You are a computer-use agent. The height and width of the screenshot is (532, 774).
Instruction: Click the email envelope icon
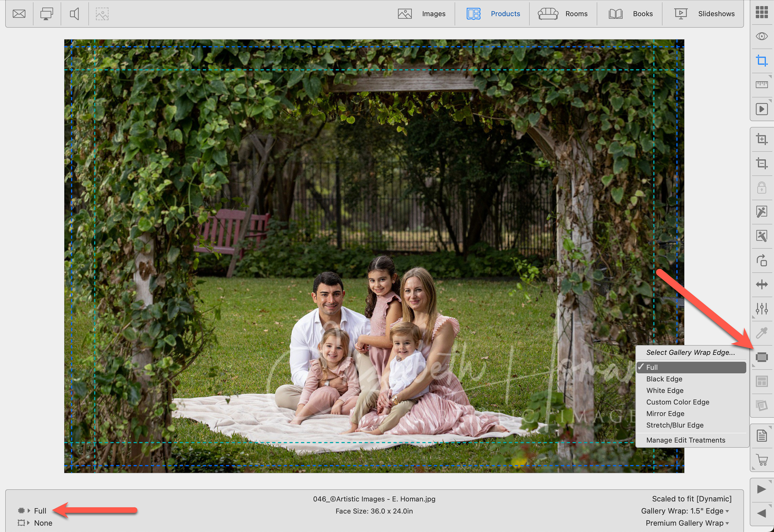(x=19, y=14)
